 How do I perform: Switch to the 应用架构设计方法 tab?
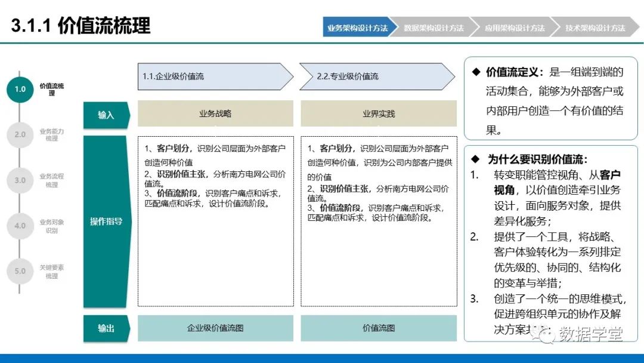[x=515, y=27]
